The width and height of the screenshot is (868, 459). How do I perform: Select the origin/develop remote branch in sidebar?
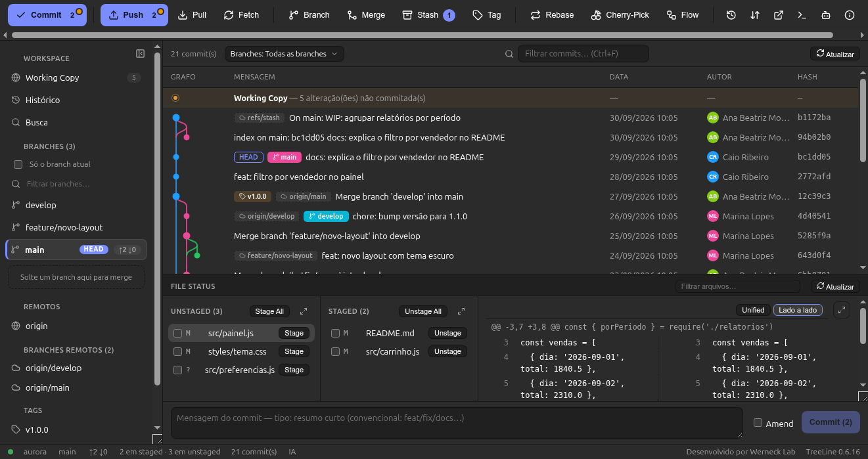tap(76, 368)
